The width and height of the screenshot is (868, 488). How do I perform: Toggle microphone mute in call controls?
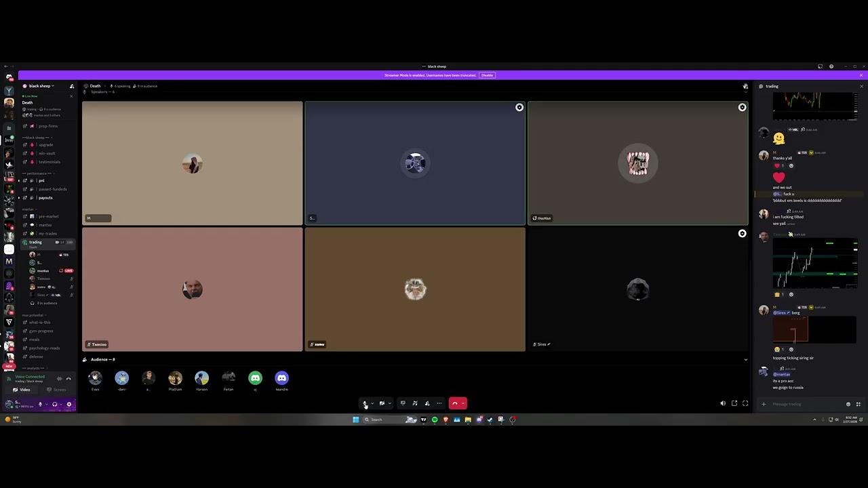click(x=365, y=403)
